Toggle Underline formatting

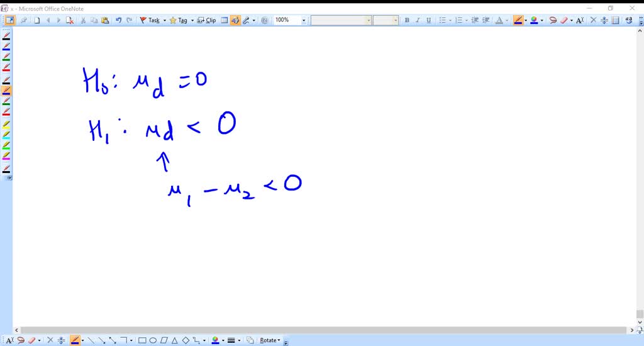428,20
